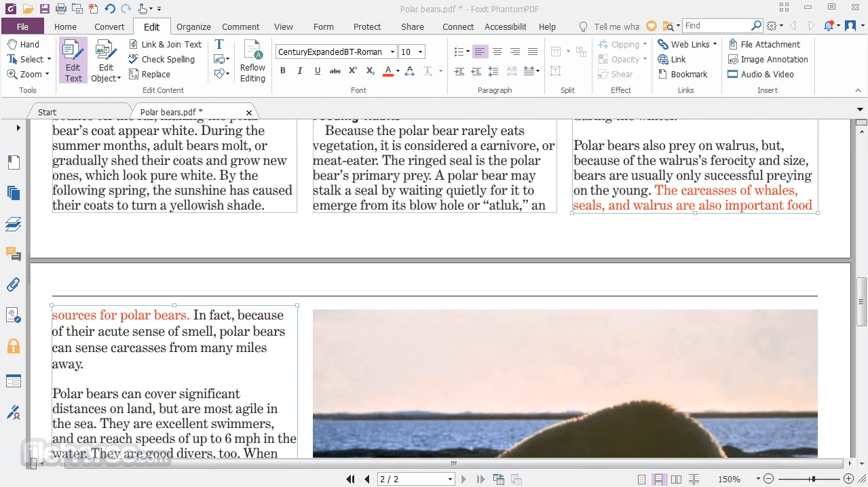
Task: Switch to the Convert ribbon tab
Action: [109, 26]
